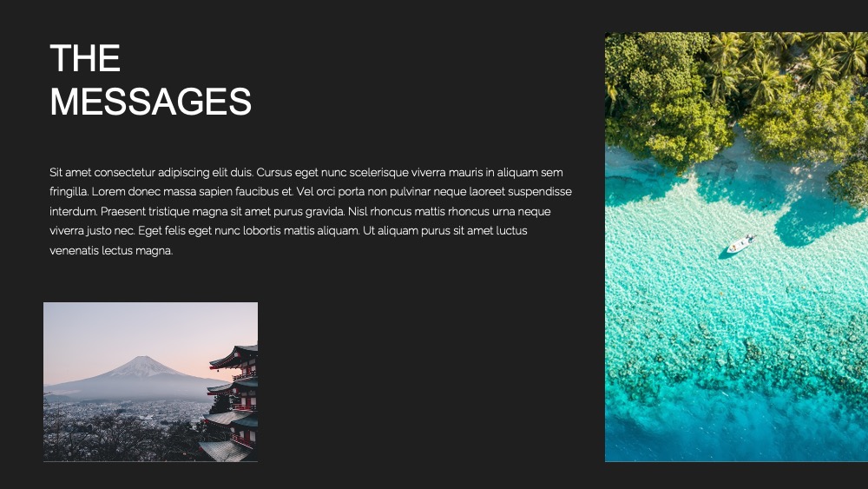Click the word MESSAGES in the heading
The image size is (868, 489).
[x=150, y=102]
